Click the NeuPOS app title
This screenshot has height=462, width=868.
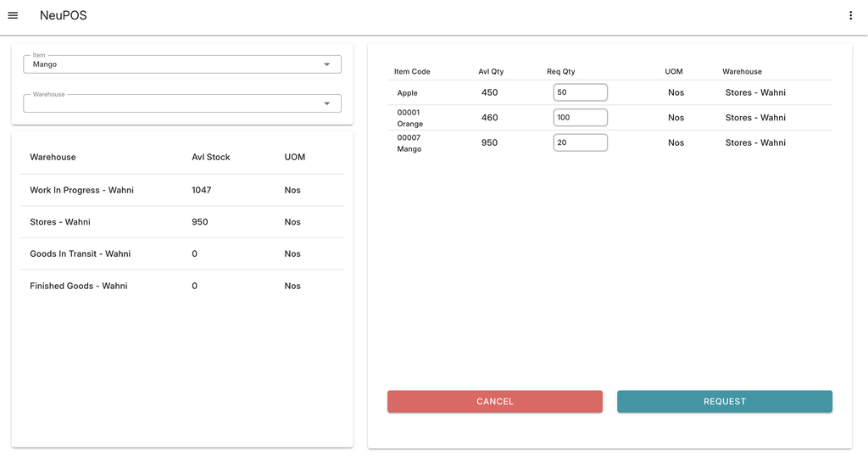click(x=63, y=15)
